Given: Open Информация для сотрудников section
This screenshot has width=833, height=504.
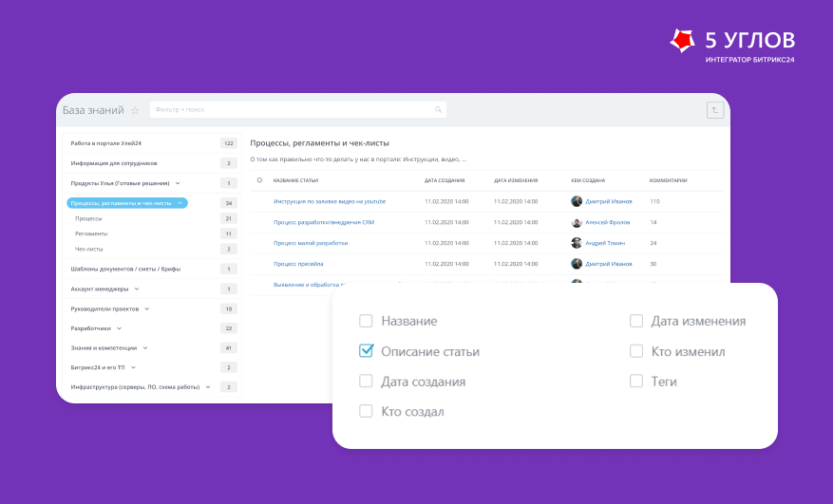Looking at the screenshot, I should (114, 163).
